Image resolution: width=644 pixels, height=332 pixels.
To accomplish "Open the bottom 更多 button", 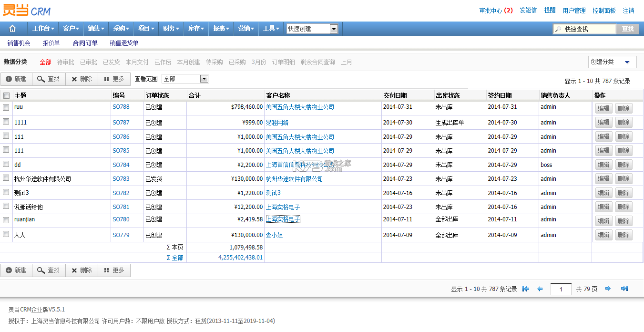I will tap(114, 270).
